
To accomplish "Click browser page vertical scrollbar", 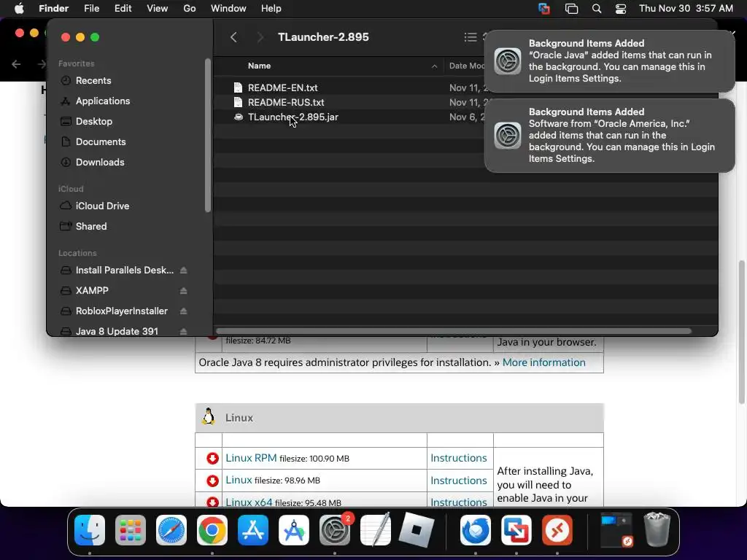I will pos(742,332).
